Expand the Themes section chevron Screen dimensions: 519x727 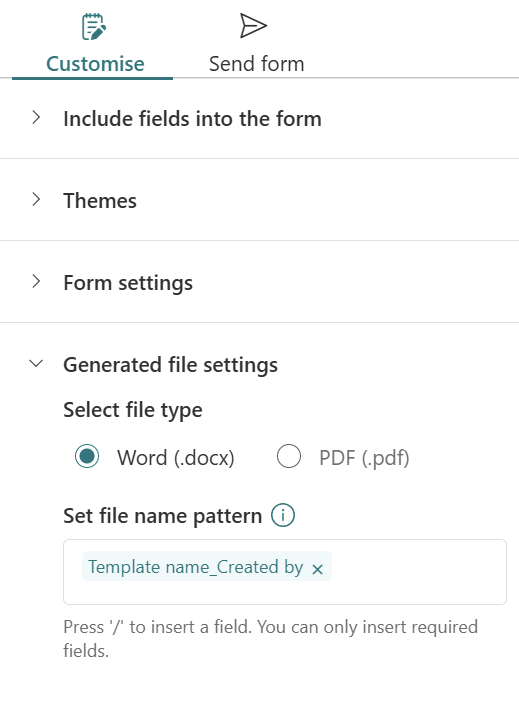[x=36, y=200]
